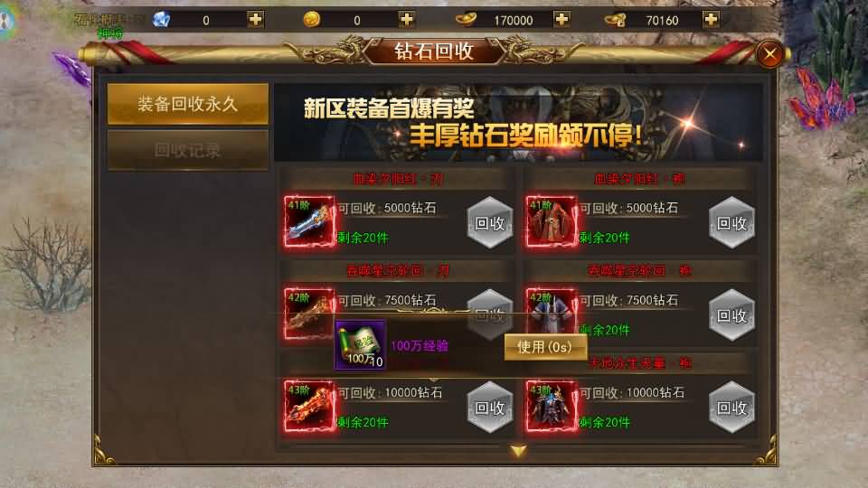Select the 42阶 blue robe equipment icon

552,313
